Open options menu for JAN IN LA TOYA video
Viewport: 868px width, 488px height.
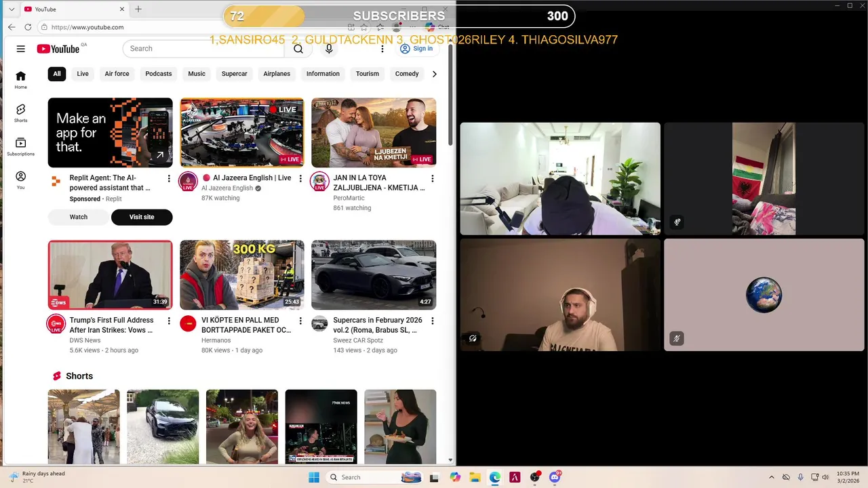click(432, 178)
